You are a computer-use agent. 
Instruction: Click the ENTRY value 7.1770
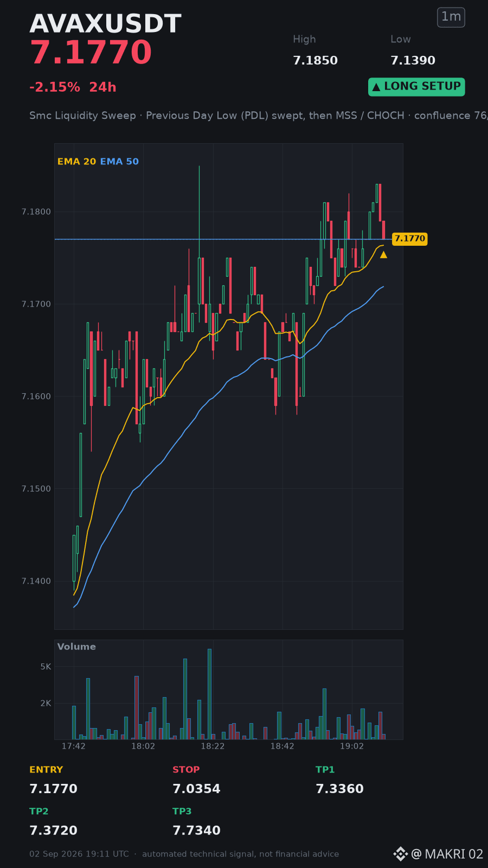53,789
